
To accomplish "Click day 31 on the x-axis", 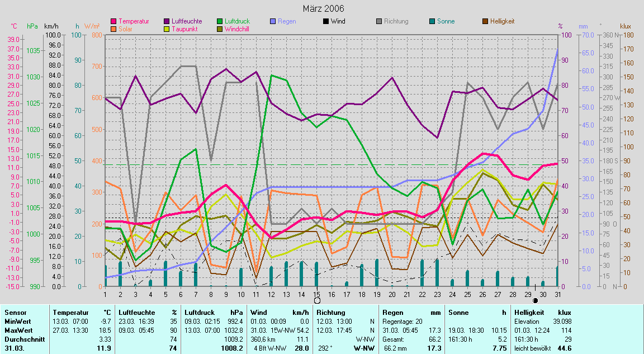I will click(x=557, y=294).
